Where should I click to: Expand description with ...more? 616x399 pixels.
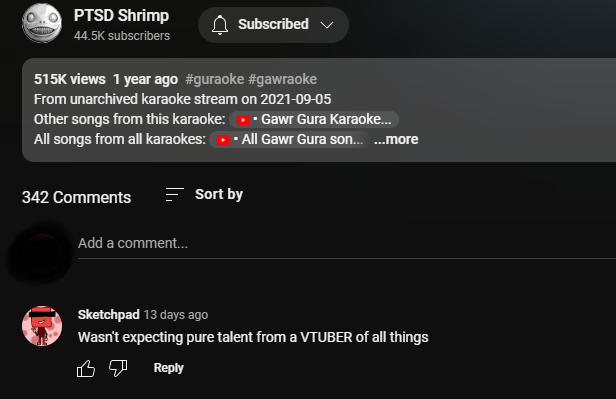(x=396, y=139)
